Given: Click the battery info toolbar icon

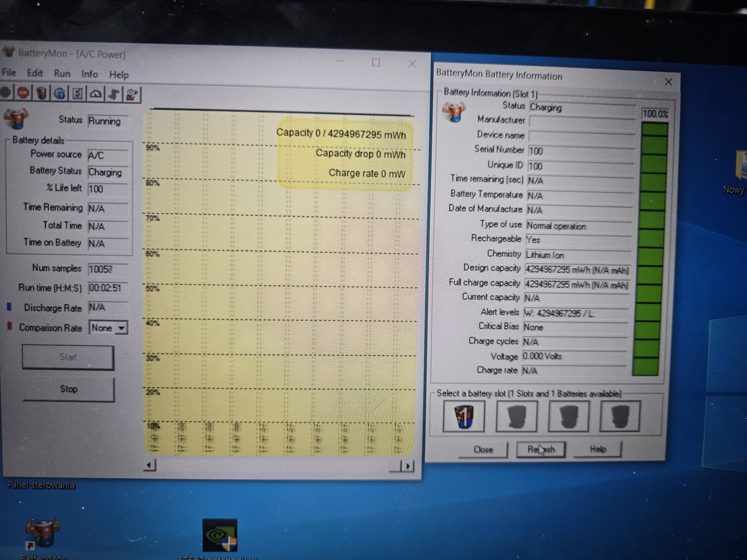Looking at the screenshot, I should [41, 94].
